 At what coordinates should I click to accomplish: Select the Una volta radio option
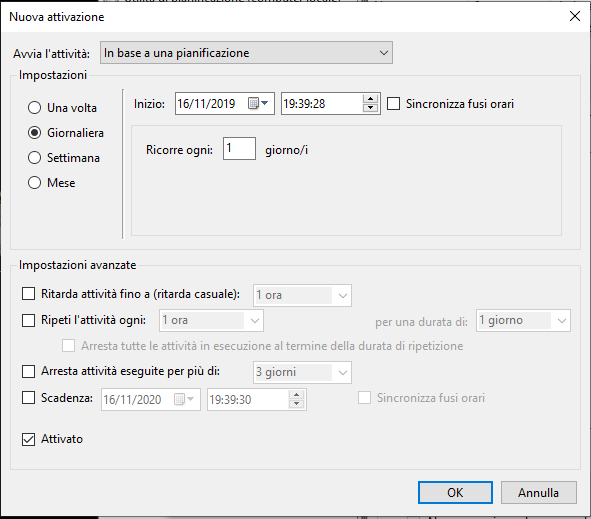click(x=34, y=108)
